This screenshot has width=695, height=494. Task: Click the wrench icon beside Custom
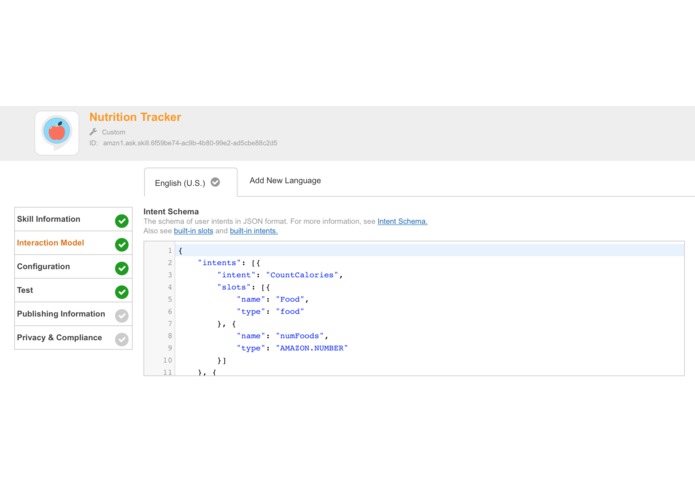click(x=93, y=132)
